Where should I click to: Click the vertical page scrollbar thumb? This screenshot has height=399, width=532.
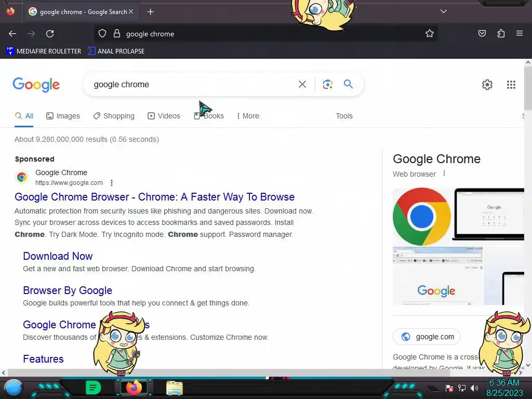(528, 88)
